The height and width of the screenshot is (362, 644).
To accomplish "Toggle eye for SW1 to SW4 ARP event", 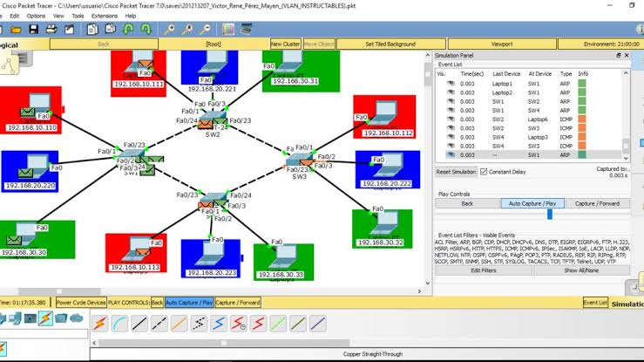I will pyautogui.click(x=451, y=110).
